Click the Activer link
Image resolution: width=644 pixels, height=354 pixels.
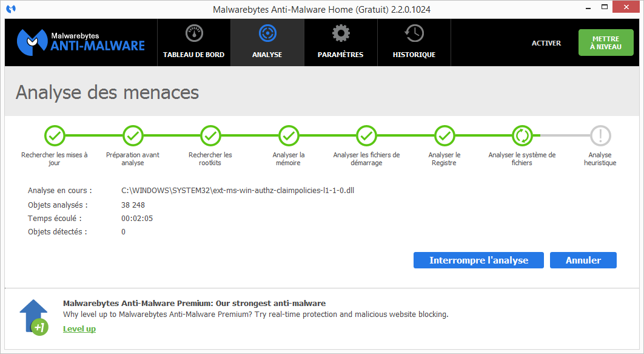546,43
